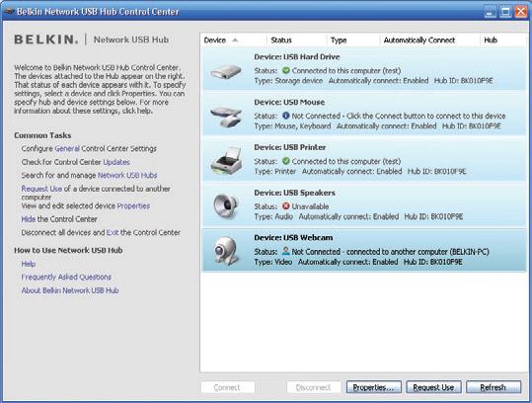The height and width of the screenshot is (403, 532).
Task: Check for Control Center Updates link
Action: tap(116, 162)
